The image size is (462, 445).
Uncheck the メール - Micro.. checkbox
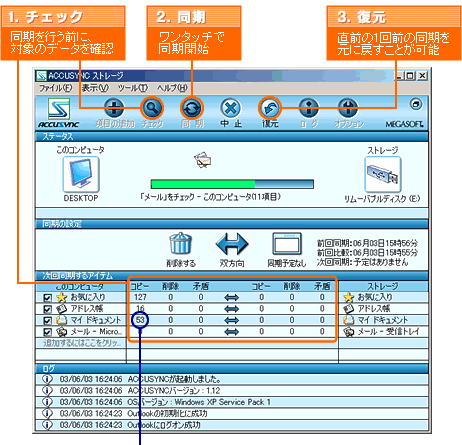48,332
